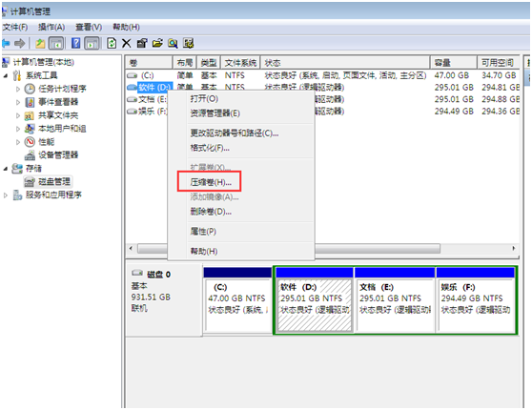Sort by 状态 column header
Image resolution: width=532 pixels, height=410 pixels.
click(x=345, y=63)
